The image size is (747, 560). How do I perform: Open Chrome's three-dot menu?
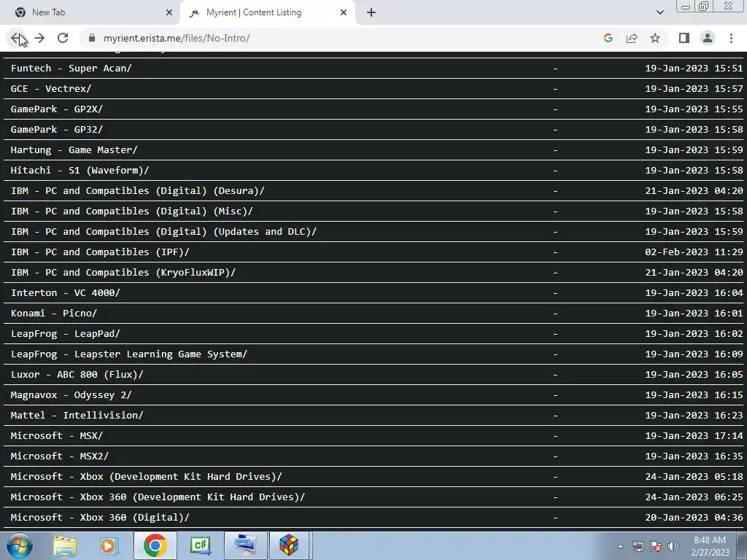click(x=731, y=38)
